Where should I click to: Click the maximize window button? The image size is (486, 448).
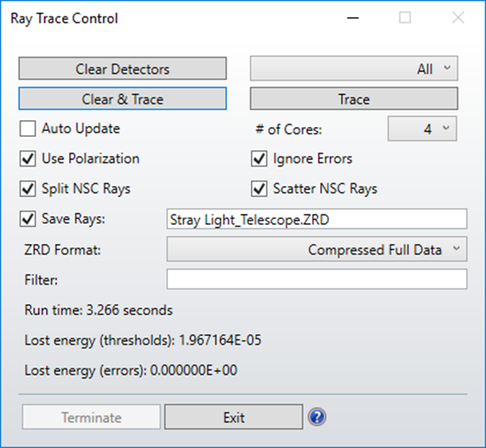coord(405,19)
